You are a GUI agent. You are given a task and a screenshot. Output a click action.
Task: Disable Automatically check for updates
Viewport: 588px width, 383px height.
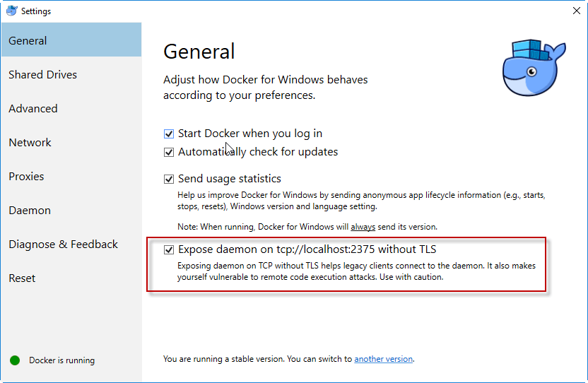coord(169,152)
